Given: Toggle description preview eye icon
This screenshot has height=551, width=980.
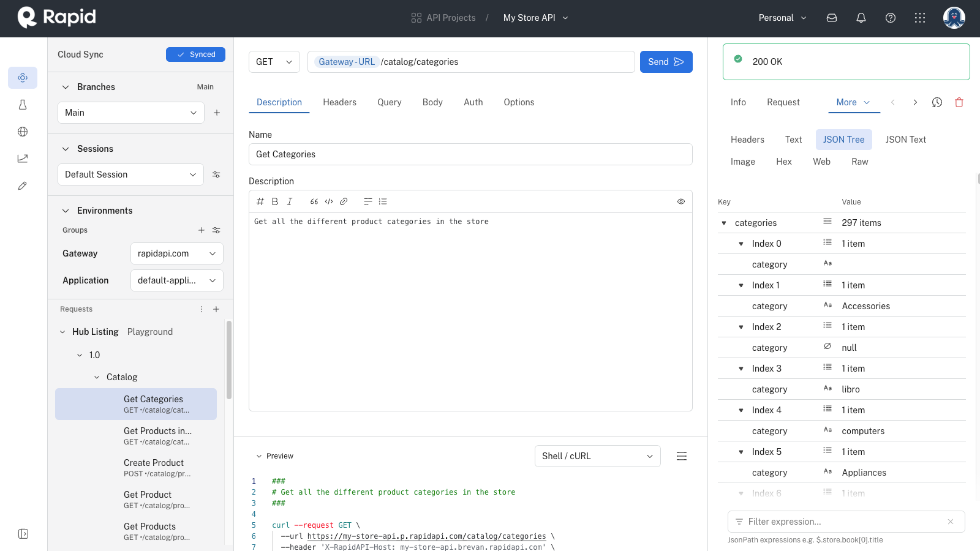Looking at the screenshot, I should [x=681, y=201].
